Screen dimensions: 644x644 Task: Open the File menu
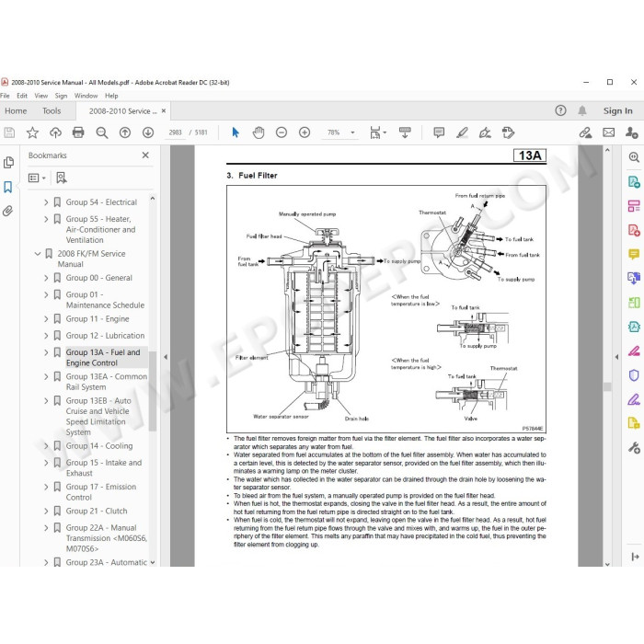pyautogui.click(x=5, y=96)
